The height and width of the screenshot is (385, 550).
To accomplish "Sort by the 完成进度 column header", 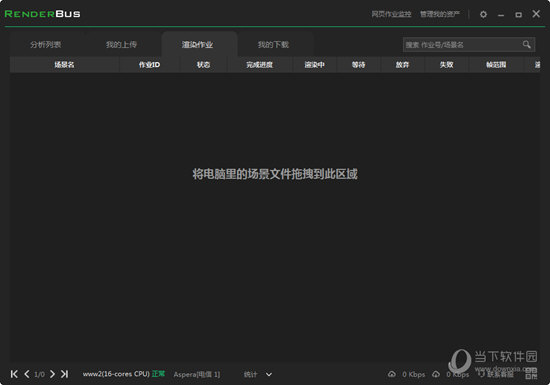I will click(260, 65).
